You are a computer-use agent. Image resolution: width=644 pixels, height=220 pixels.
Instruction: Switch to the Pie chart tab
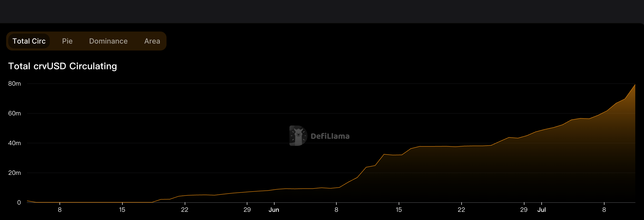pos(67,41)
